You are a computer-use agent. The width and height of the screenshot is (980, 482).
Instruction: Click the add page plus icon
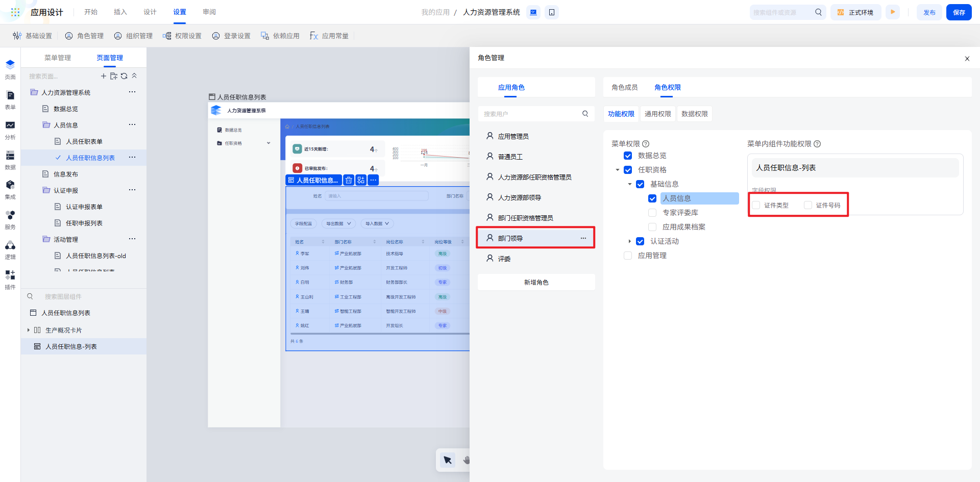pyautogui.click(x=104, y=76)
